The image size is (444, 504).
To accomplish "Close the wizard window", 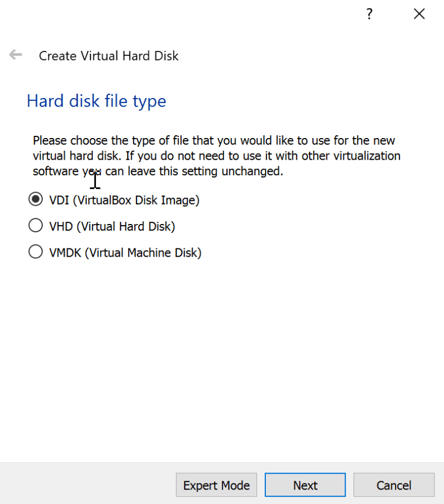I will pos(419,14).
